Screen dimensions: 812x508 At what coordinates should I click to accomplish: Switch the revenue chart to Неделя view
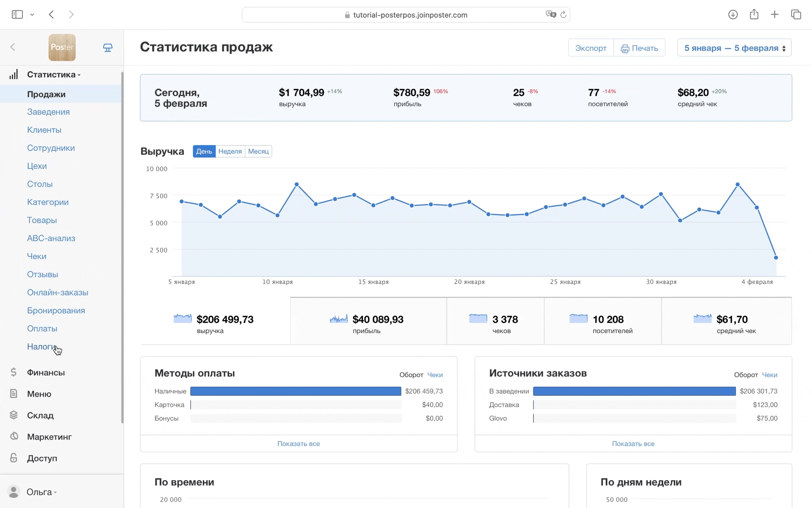coord(230,152)
